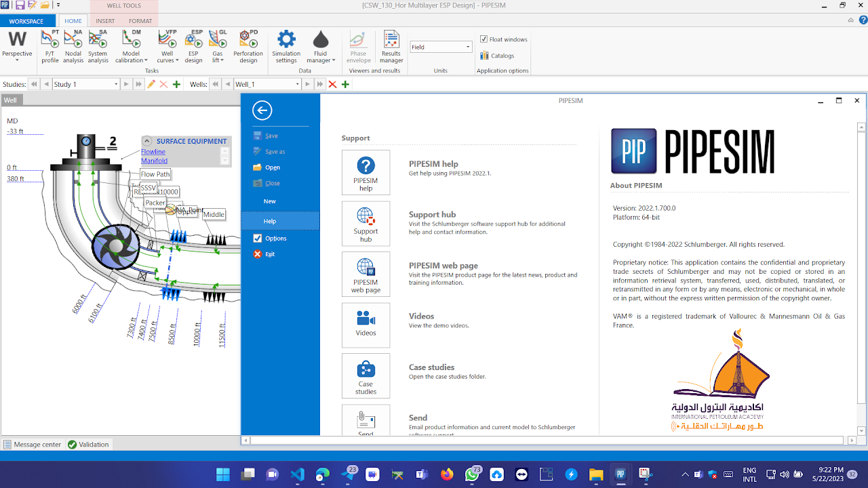Go to the previous well
Image resolution: width=868 pixels, height=488 pixels.
coord(227,84)
